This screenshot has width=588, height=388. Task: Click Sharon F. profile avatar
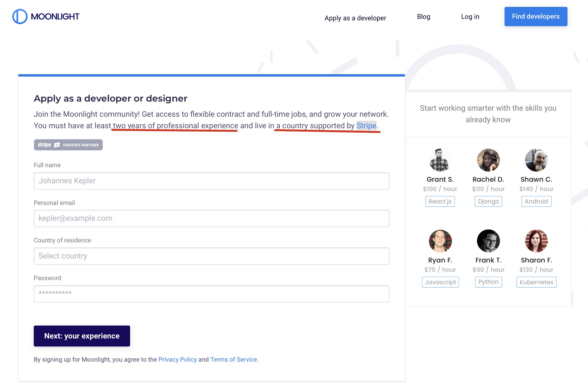pos(536,241)
